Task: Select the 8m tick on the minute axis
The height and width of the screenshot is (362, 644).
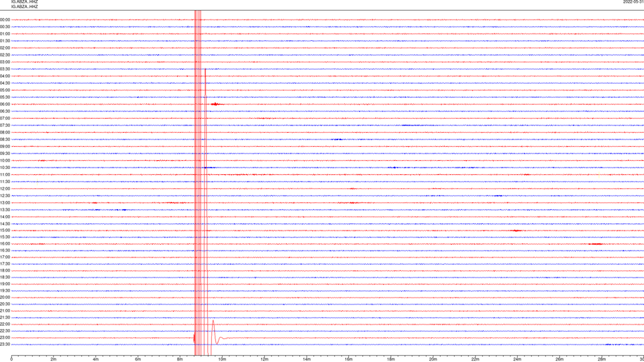Action: 180,359
